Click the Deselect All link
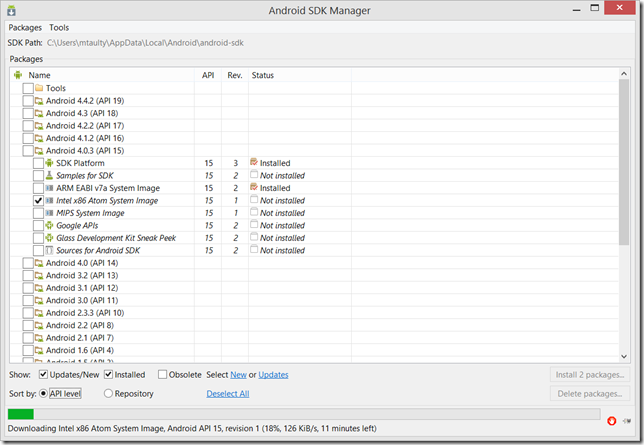This screenshot has width=644, height=445. pyautogui.click(x=228, y=394)
